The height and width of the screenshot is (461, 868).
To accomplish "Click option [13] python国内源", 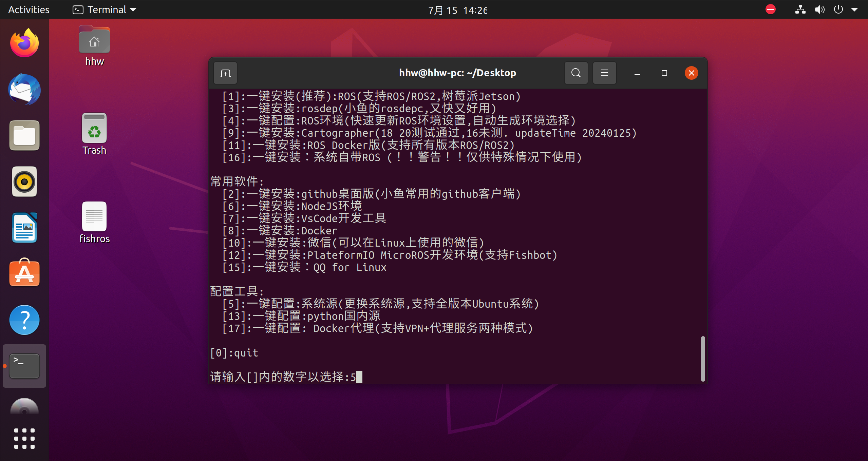I will click(301, 316).
